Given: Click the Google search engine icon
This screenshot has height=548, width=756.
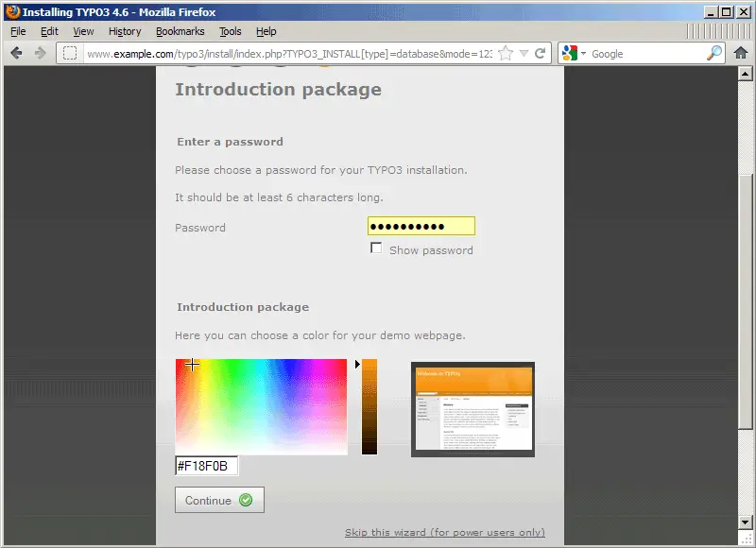Looking at the screenshot, I should (570, 53).
